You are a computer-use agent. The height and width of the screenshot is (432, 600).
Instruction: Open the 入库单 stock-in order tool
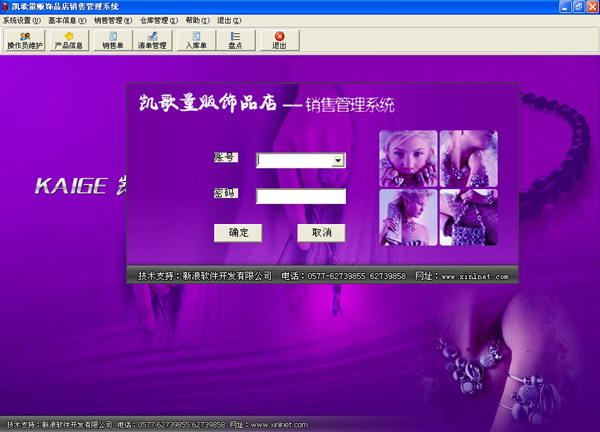pyautogui.click(x=194, y=41)
